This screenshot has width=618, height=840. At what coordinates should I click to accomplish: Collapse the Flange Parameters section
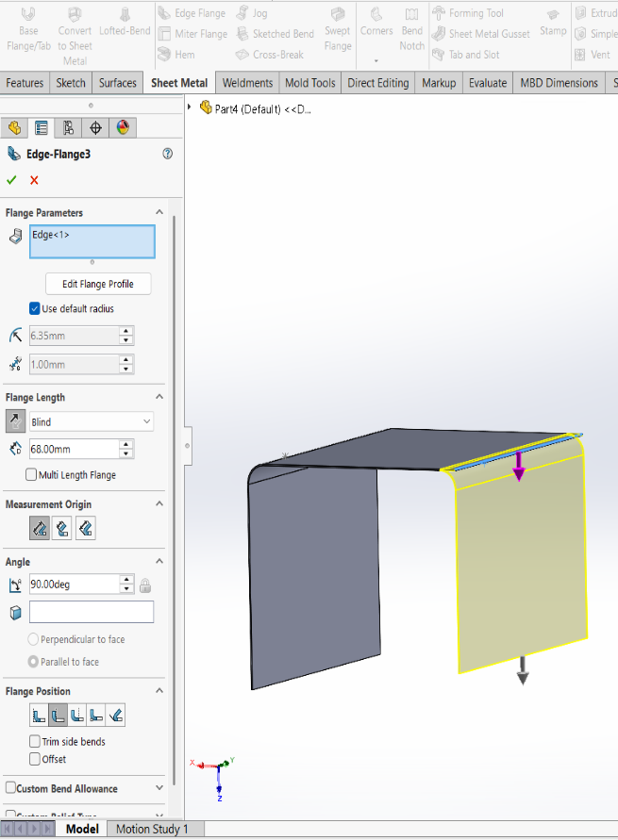coord(159,212)
